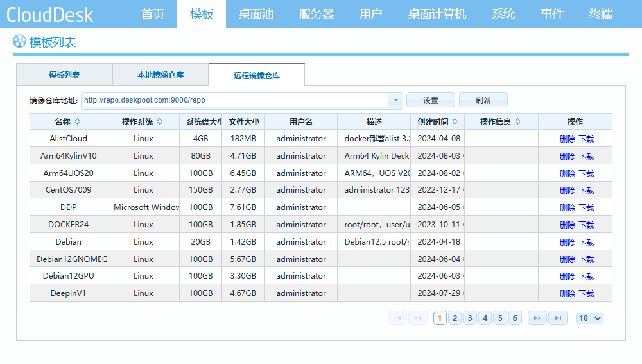Click the CloudDesk logo

pos(50,15)
